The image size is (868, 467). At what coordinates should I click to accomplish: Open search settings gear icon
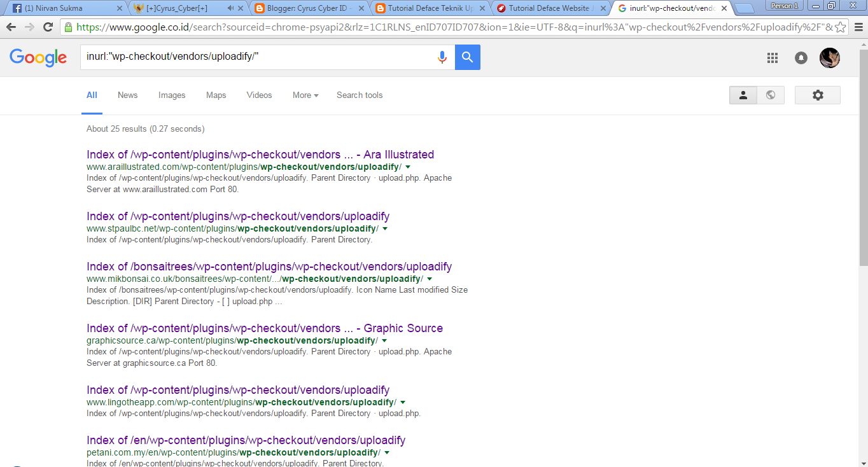(x=818, y=95)
